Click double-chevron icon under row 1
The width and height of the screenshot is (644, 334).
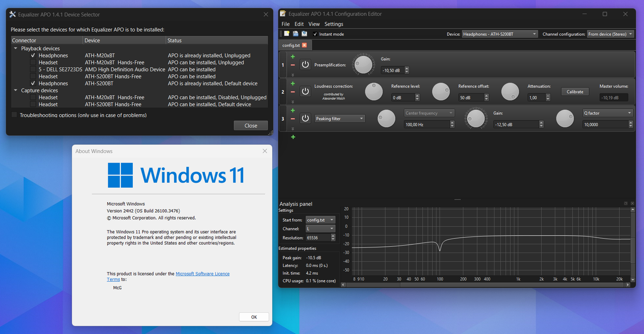293,74
